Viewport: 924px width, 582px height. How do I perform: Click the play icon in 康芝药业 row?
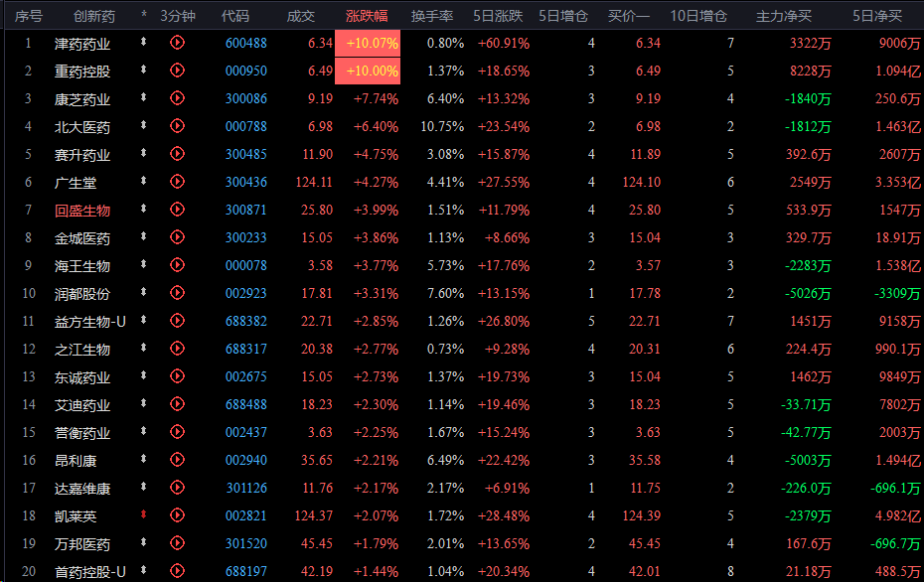[177, 98]
